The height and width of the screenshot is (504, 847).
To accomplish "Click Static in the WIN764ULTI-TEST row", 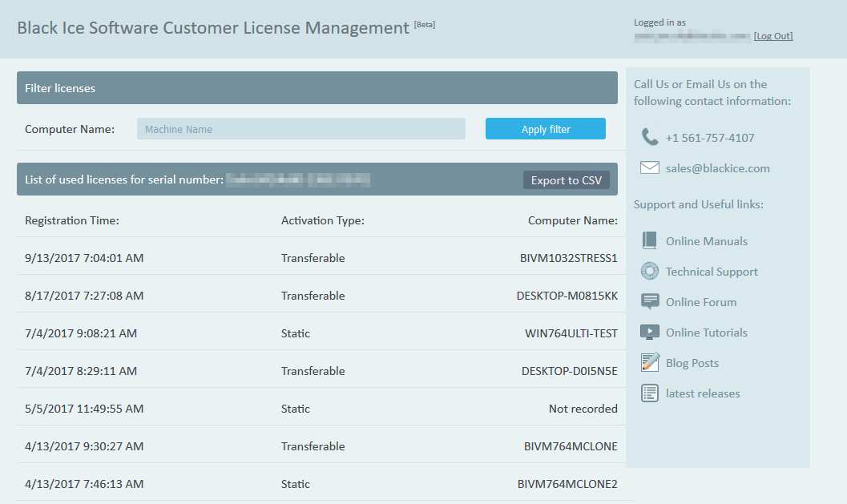I will click(296, 333).
